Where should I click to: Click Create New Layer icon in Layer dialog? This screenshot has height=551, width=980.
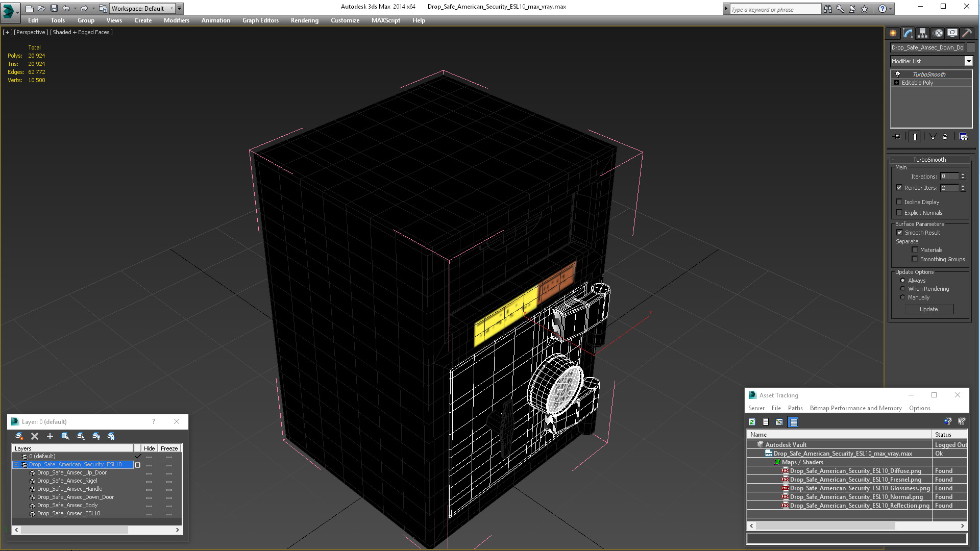19,436
